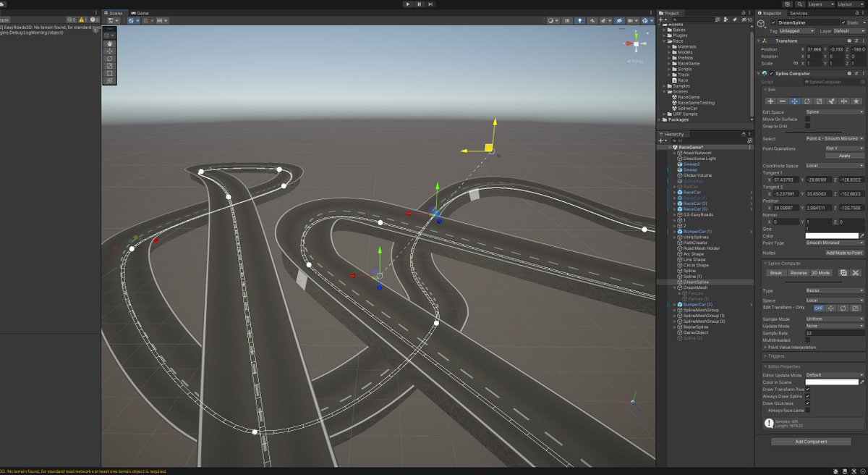868x475 pixels.
Task: Open Select point dropdown (Point 4)
Action: coord(835,138)
